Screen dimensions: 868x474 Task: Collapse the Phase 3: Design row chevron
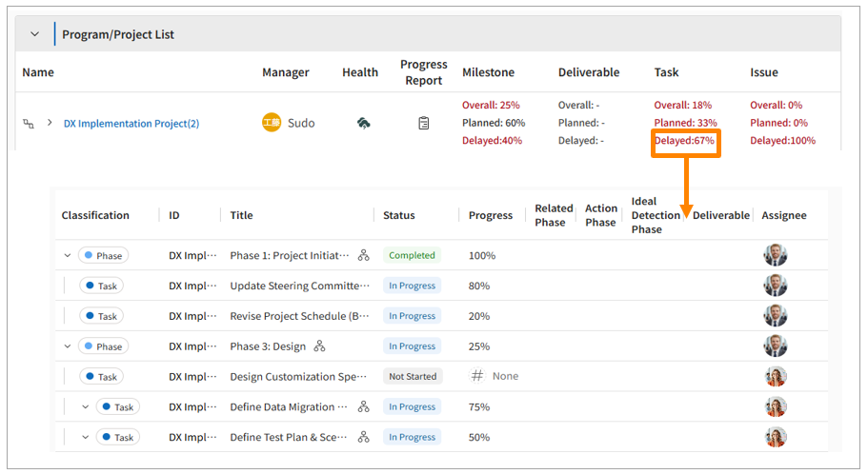point(68,346)
